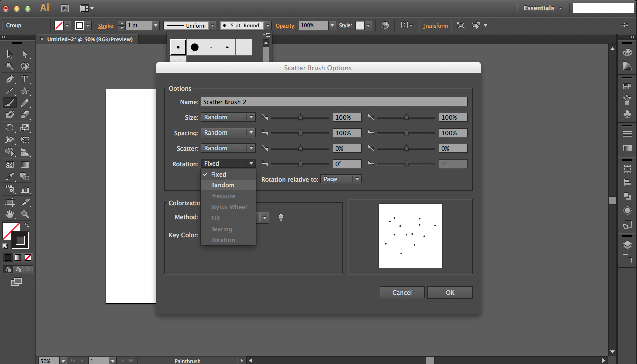Open the Layers panel icon
The width and height of the screenshot is (637, 364).
627,245
